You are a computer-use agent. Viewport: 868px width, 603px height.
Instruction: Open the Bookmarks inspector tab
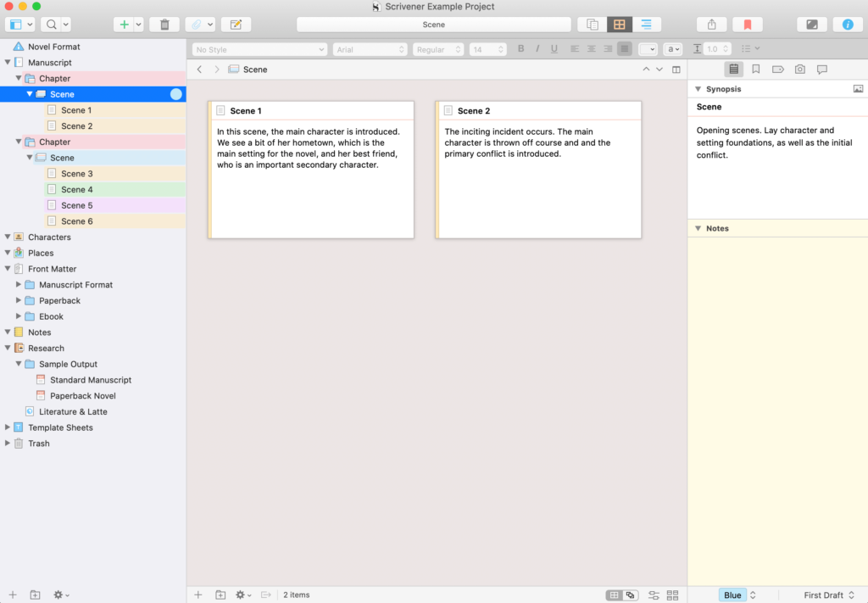click(755, 70)
